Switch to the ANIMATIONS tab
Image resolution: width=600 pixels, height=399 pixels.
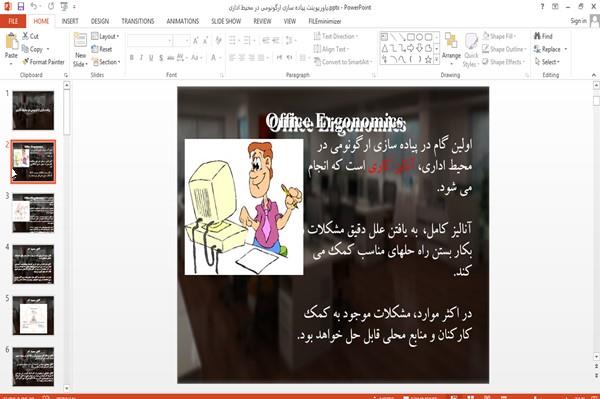pyautogui.click(x=183, y=21)
